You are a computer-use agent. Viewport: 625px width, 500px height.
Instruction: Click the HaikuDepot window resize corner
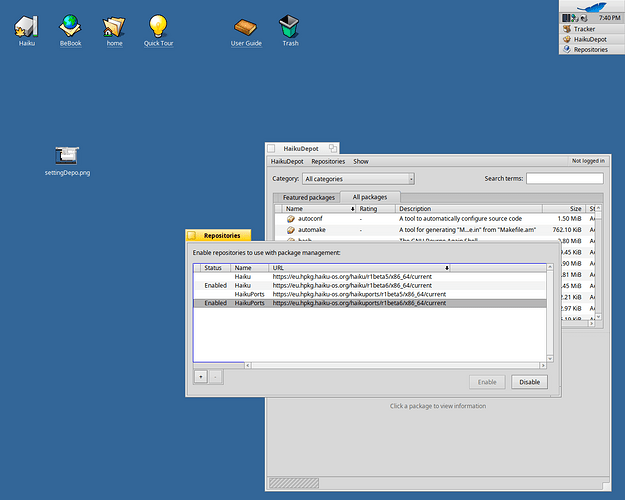click(x=606, y=486)
